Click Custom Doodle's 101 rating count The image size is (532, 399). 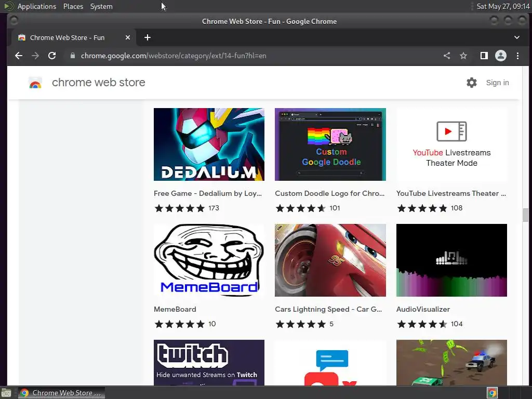pyautogui.click(x=335, y=208)
